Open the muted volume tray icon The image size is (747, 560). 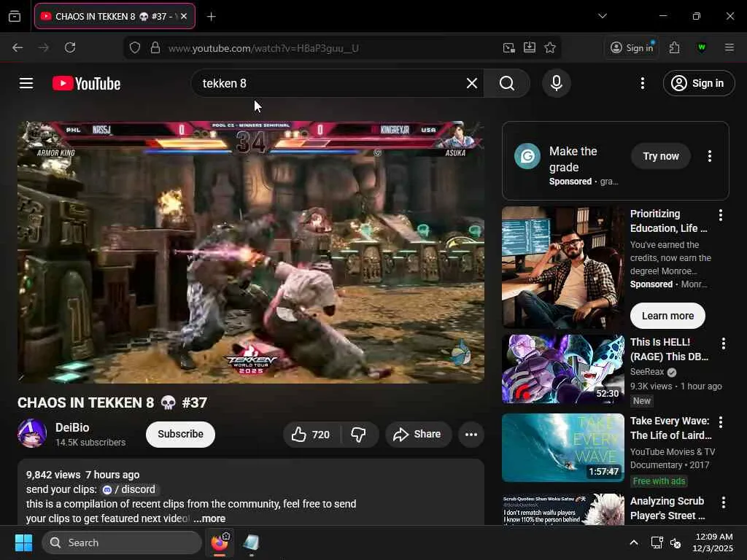tap(676, 542)
